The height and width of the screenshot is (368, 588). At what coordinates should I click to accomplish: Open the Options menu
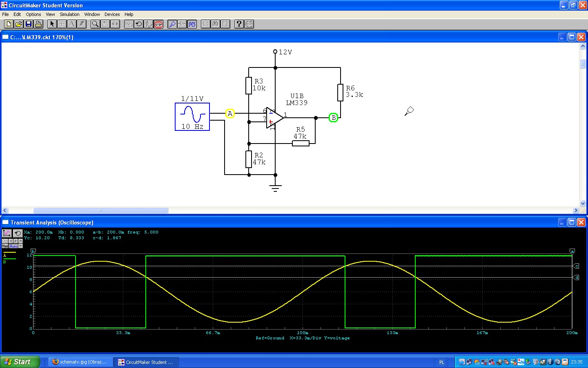tap(33, 14)
